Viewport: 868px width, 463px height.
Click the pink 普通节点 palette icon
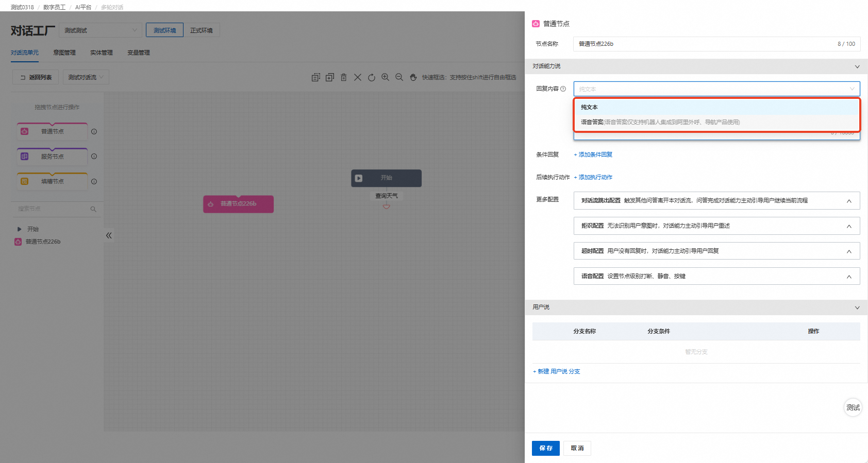tap(24, 131)
